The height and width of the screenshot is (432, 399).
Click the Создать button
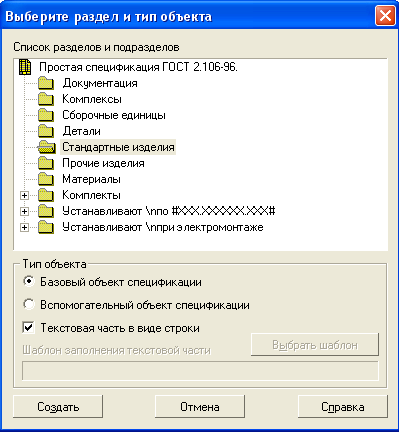point(58,407)
